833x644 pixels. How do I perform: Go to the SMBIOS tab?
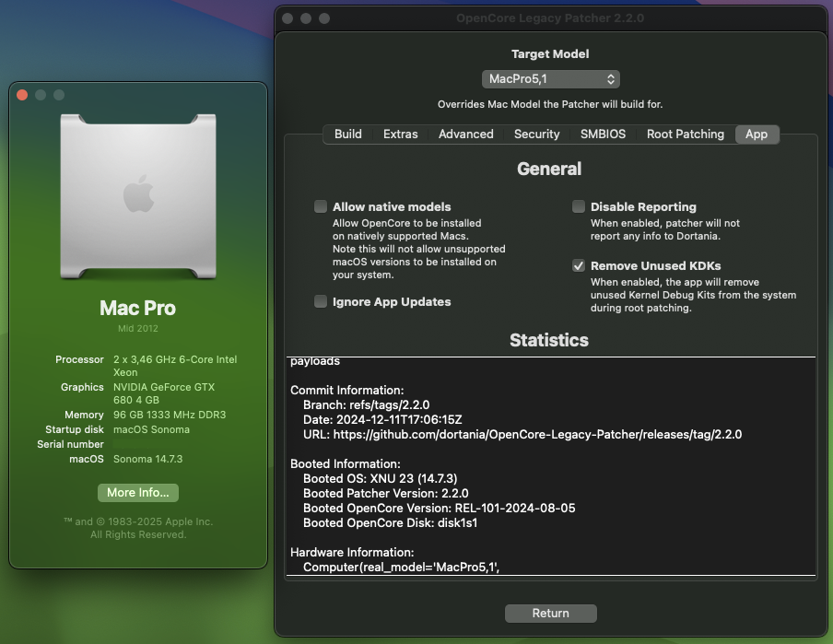click(603, 134)
